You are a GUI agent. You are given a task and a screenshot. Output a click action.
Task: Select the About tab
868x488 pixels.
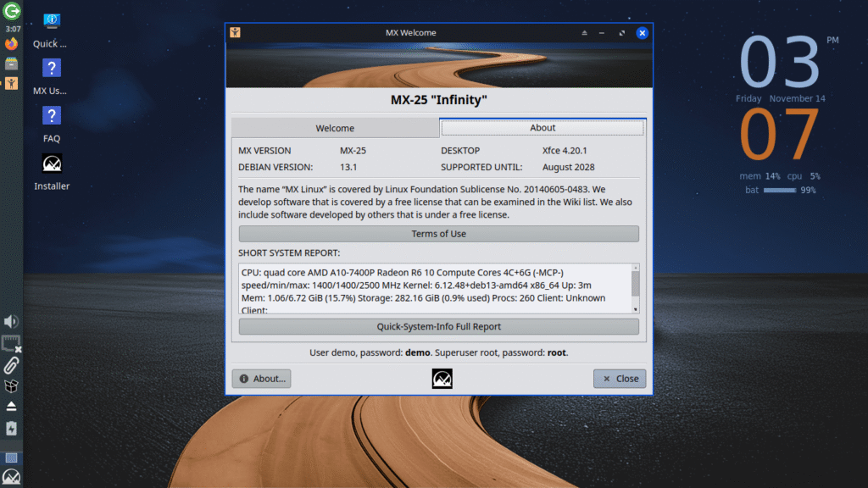pos(542,128)
